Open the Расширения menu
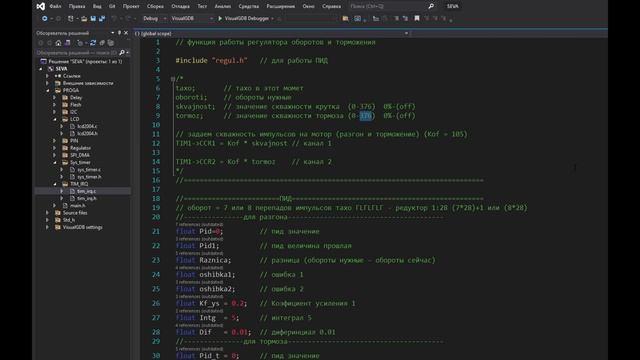This screenshot has height=360, width=640. (280, 6)
